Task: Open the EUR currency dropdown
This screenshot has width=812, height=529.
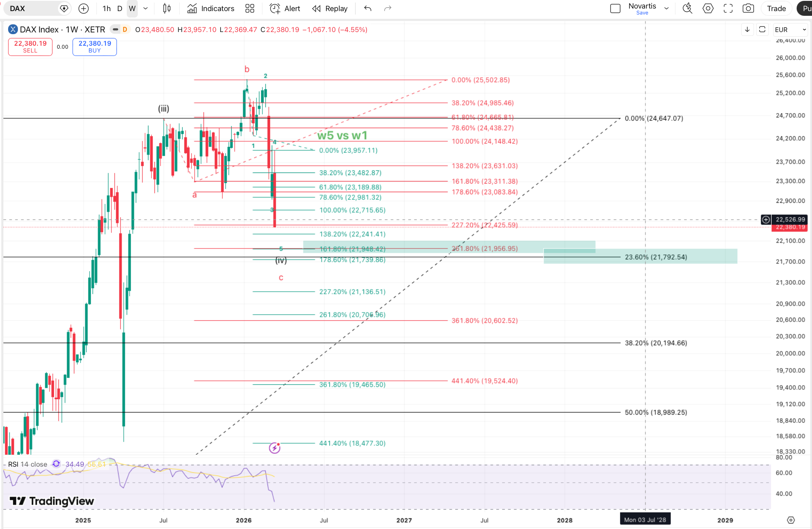Action: pos(790,29)
